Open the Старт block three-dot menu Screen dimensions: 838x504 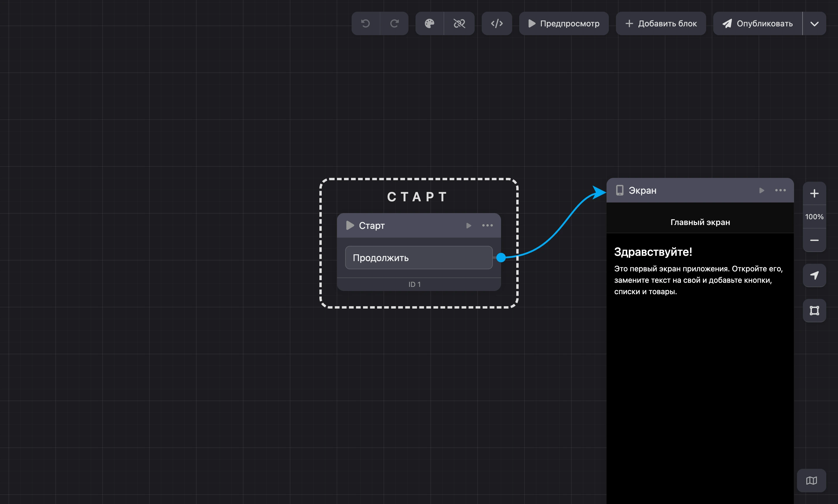[x=487, y=226]
